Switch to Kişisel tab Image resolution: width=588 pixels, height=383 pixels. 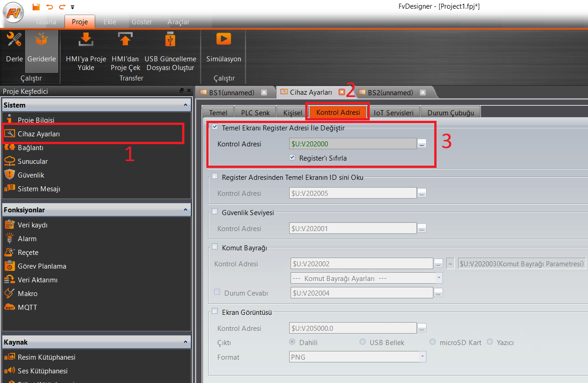(x=292, y=113)
